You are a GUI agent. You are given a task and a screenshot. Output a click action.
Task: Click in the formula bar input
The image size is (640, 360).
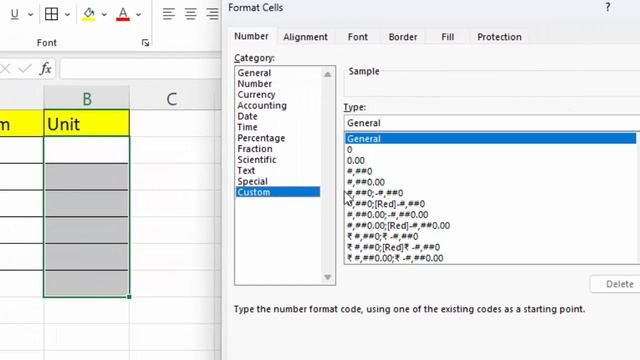pos(141,69)
